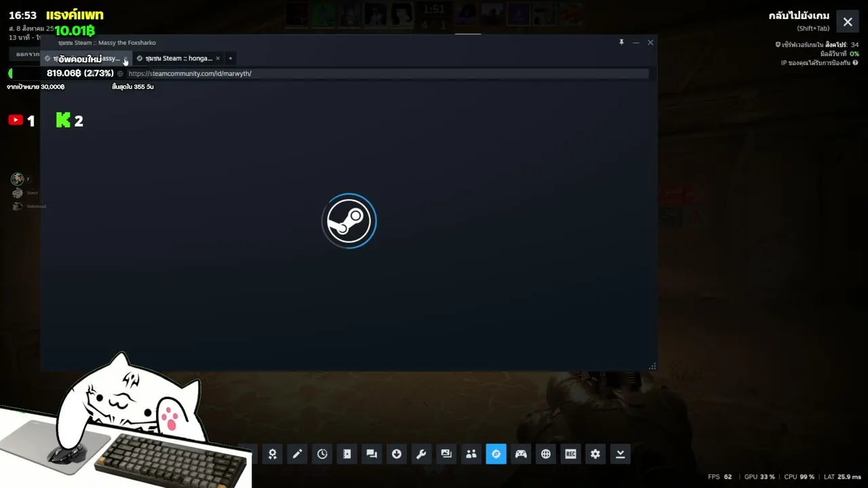Click the '10.01฿' green amount text
Screen dimensions: 868x488
tap(75, 30)
